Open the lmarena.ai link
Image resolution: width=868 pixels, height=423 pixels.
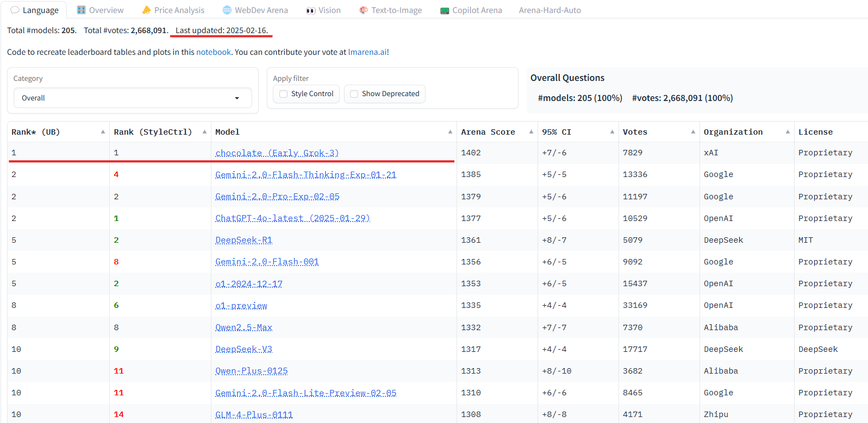(x=367, y=52)
